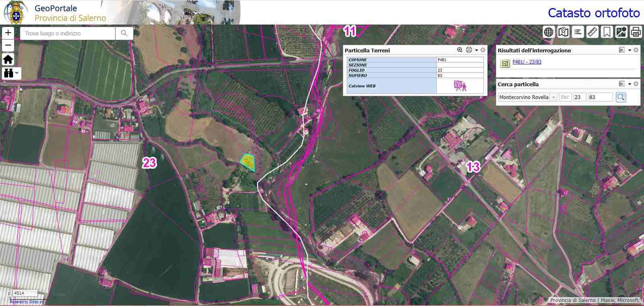The image size is (644, 306).
Task: Open the globe basemap tool
Action: [549, 32]
